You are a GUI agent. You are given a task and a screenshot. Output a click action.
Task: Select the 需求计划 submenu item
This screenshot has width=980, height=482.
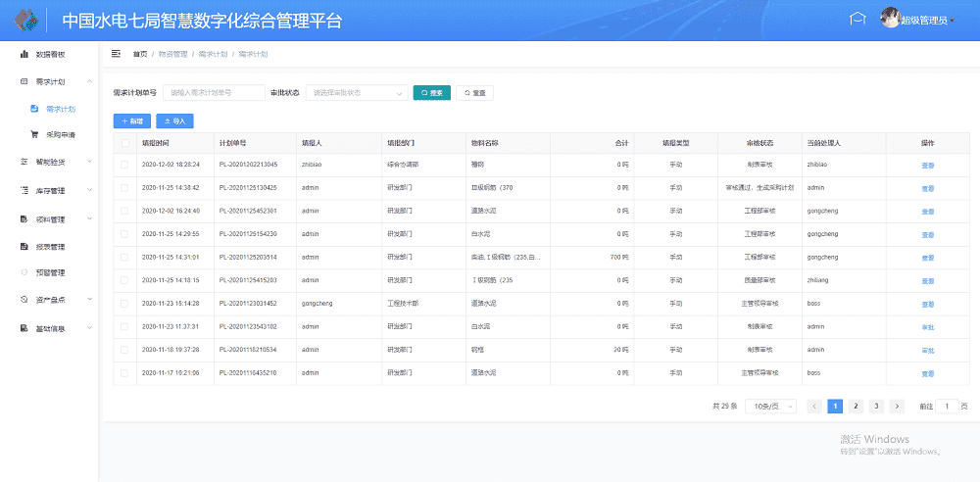pyautogui.click(x=61, y=109)
